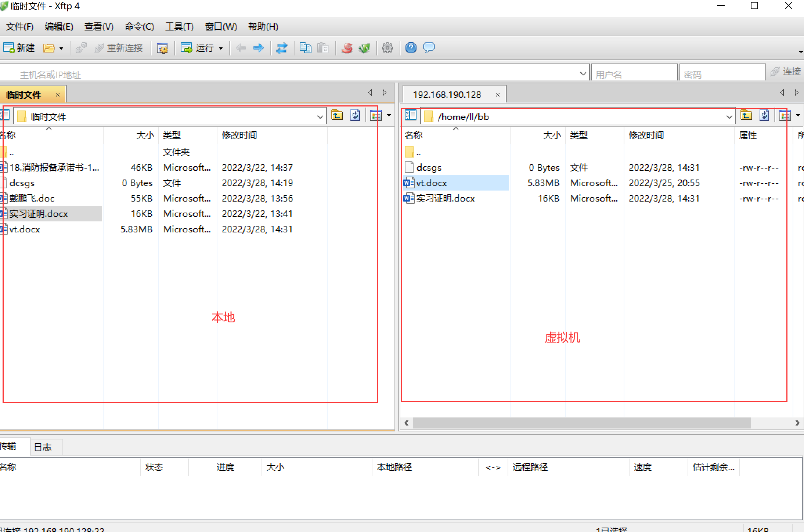804x532 pixels.
Task: Select 实习证明.docx in the remote file list
Action: pos(445,198)
